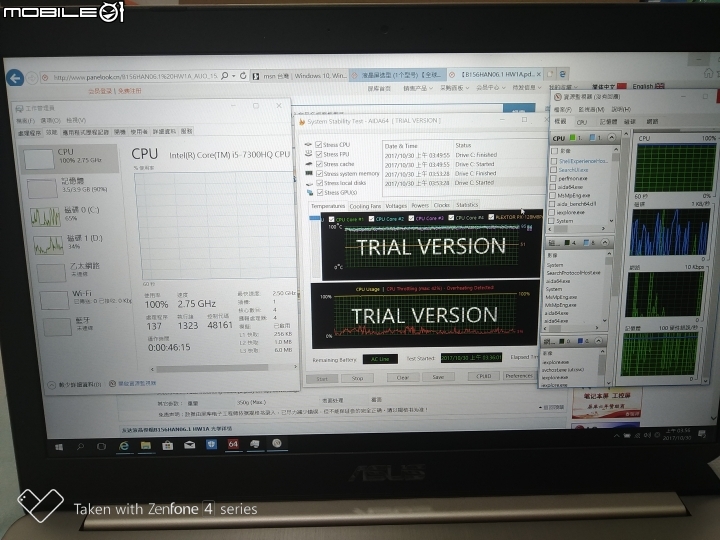Refresh the page in Internet Explorer

pos(243,75)
